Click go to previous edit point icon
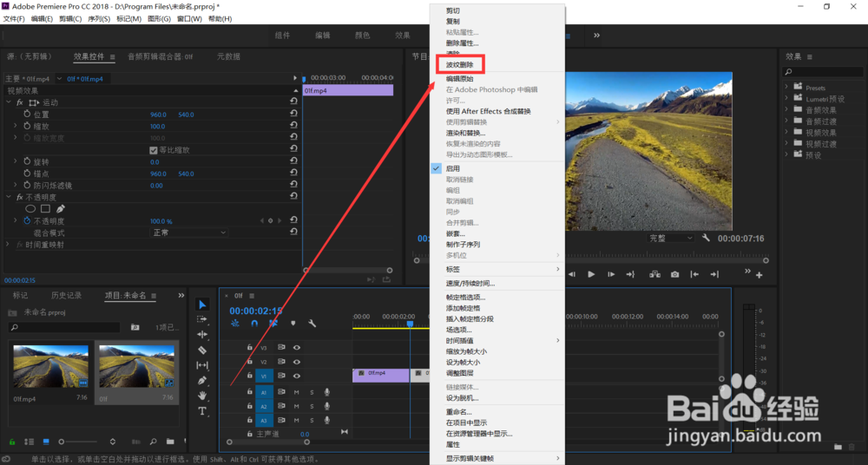 694,274
